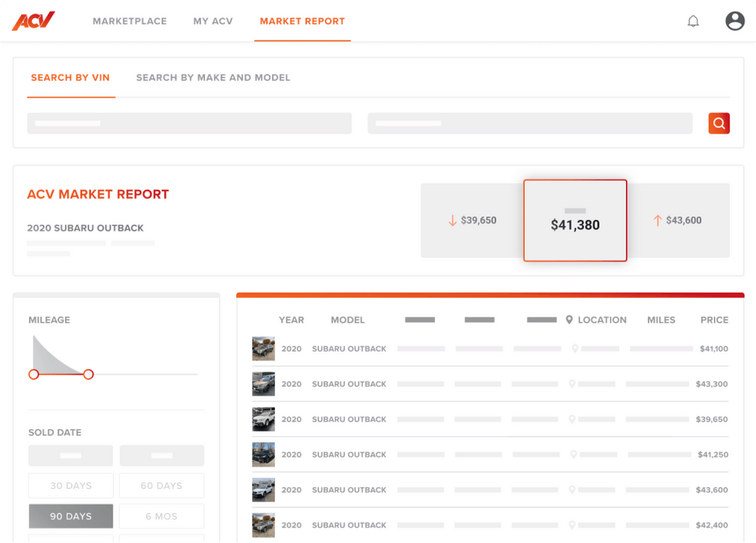Switch to the Marketplace tab
The image size is (756, 543).
coord(129,21)
